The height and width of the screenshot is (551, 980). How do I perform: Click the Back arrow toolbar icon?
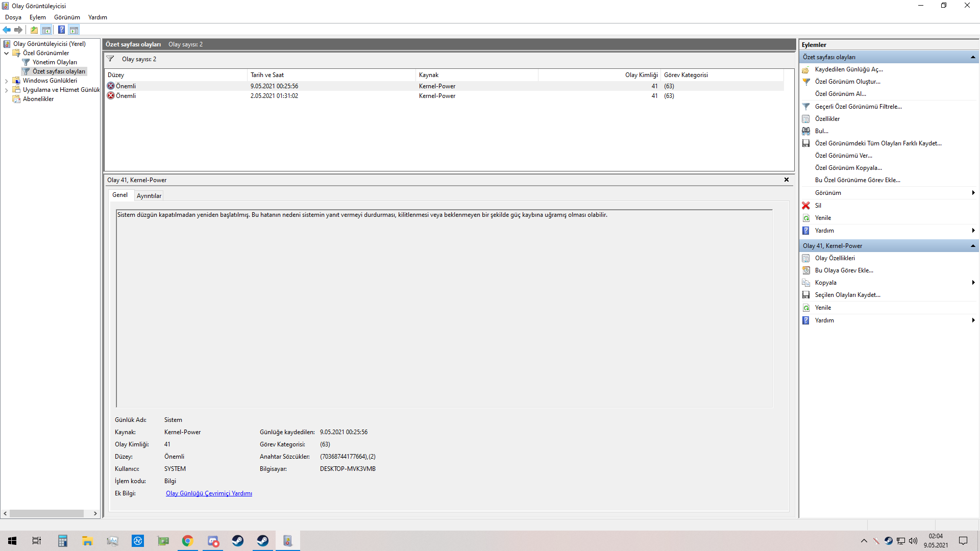tap(7, 30)
